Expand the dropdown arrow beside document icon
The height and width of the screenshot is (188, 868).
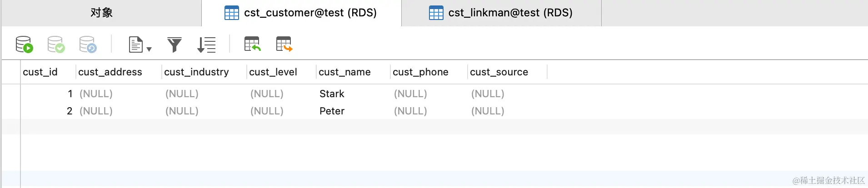pyautogui.click(x=149, y=49)
